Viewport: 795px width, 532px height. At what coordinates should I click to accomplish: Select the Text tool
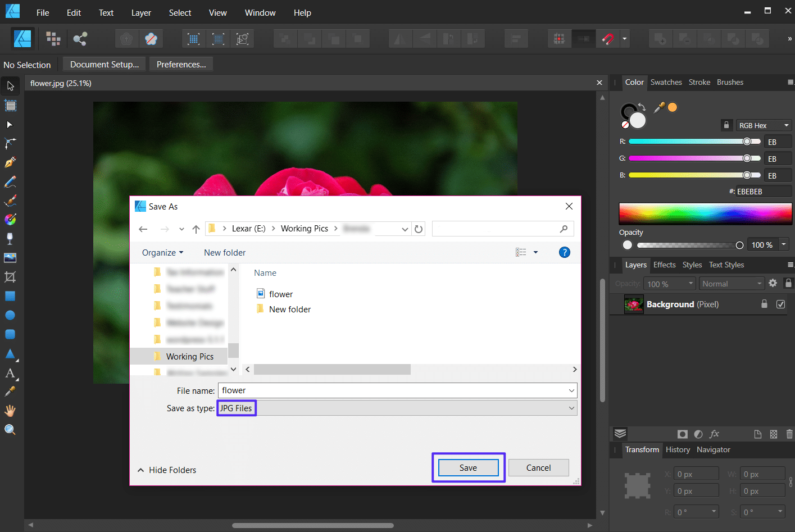10,372
